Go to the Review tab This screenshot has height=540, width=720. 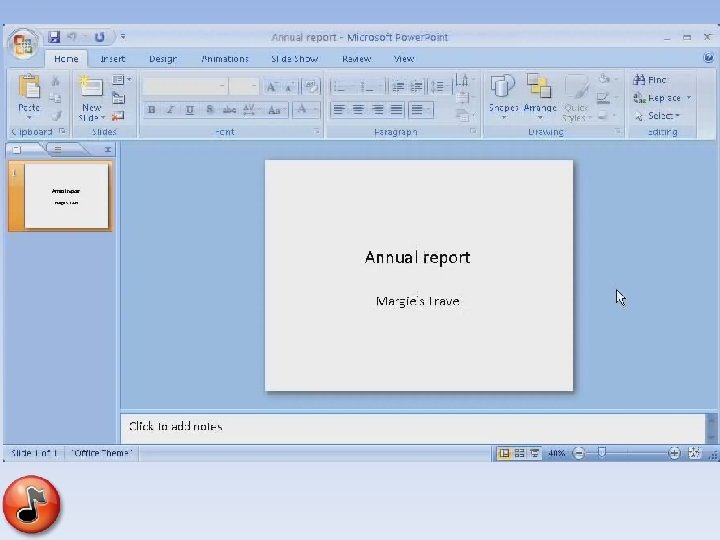tap(357, 59)
